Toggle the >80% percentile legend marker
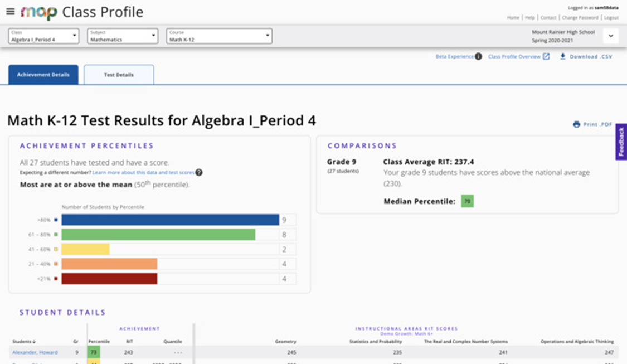Screen dimensions: 627x364 [x=56, y=220]
